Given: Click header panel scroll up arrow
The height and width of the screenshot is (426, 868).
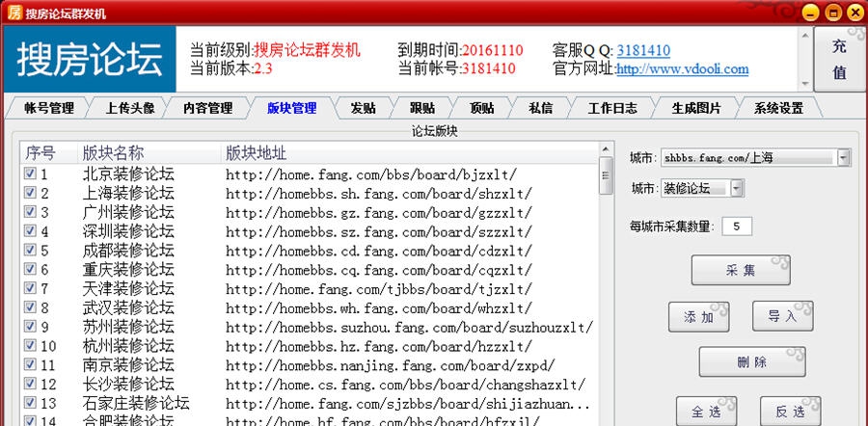Looking at the screenshot, I should [805, 36].
